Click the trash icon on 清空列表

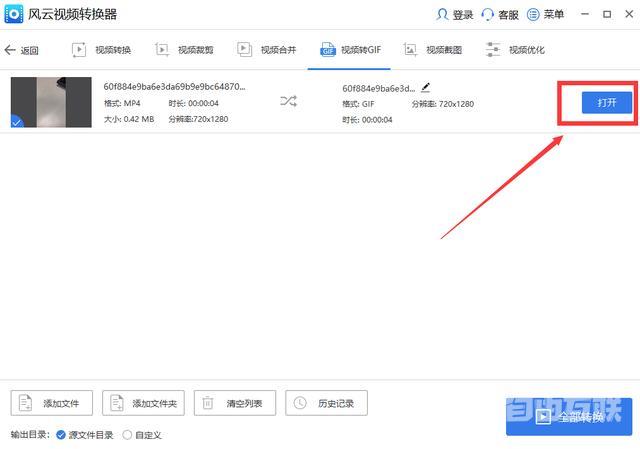click(208, 403)
